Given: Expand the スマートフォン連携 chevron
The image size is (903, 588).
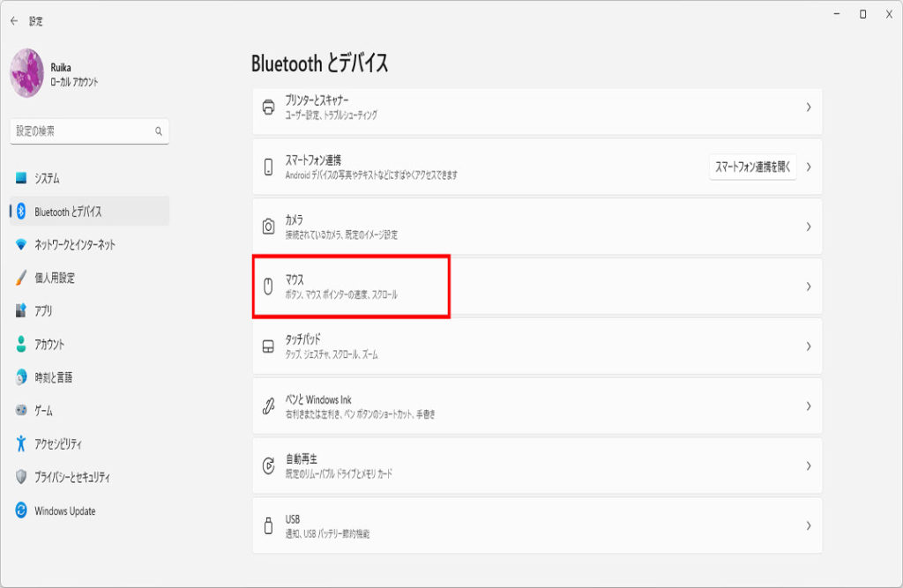Looking at the screenshot, I should (x=808, y=167).
